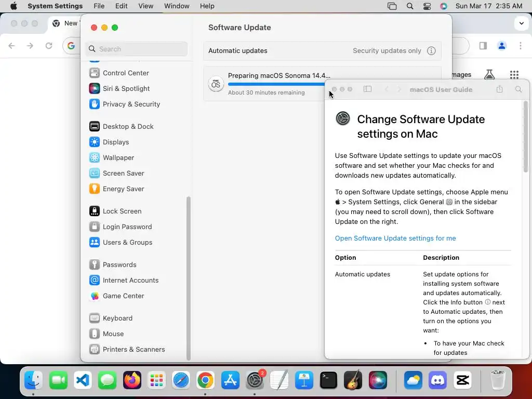
Task: Go back in macOS User Guide
Action: click(x=387, y=89)
